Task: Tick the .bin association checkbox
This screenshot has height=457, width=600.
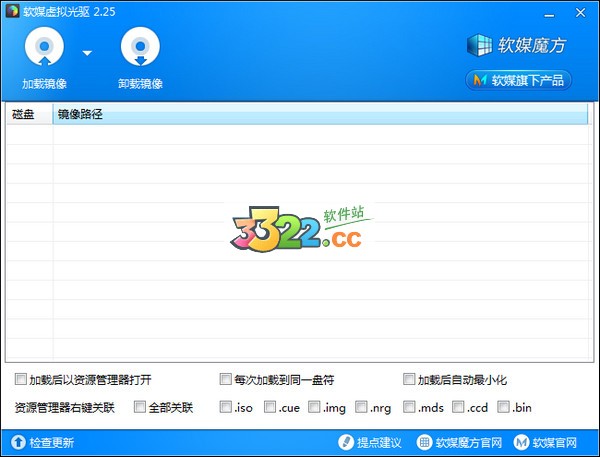Action: 503,406
